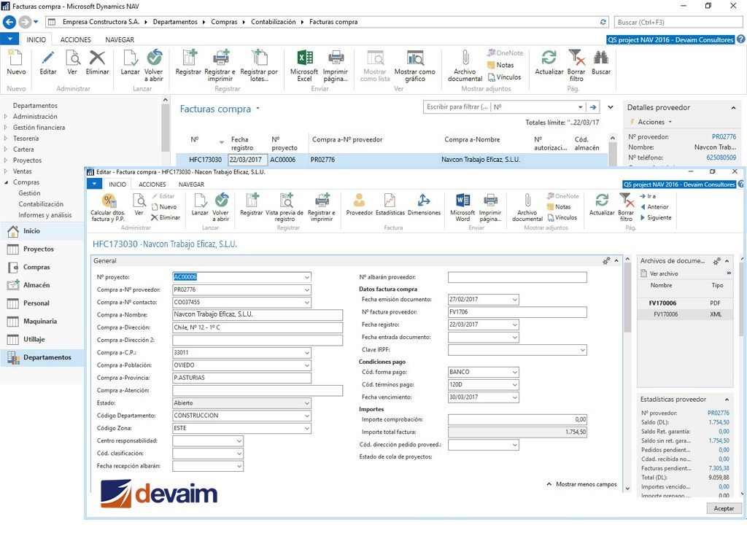Open Maquinaria in navigation pane
This screenshot has width=747, height=560.
[40, 322]
